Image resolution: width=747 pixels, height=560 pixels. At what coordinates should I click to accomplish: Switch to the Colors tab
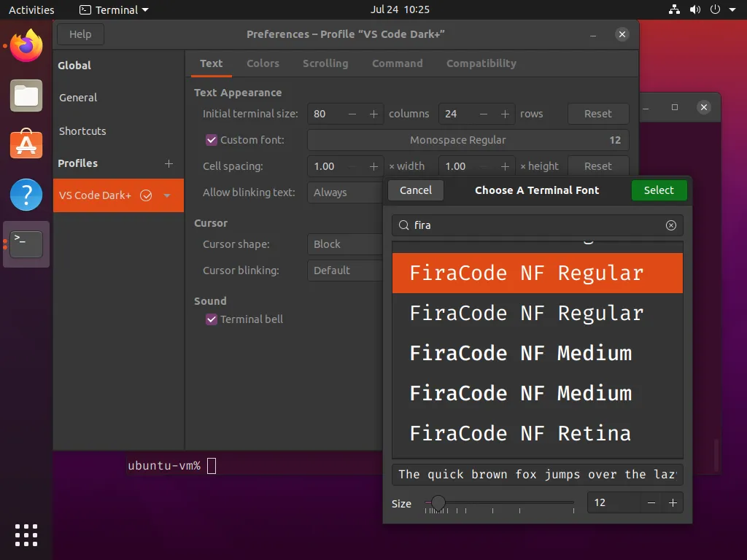[x=263, y=63]
